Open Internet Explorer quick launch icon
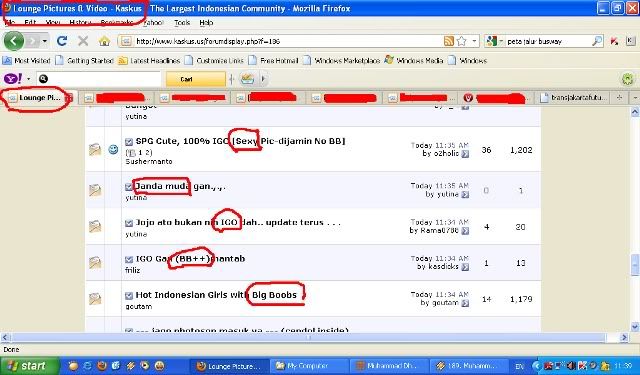This screenshot has height=375, width=640. 87,366
